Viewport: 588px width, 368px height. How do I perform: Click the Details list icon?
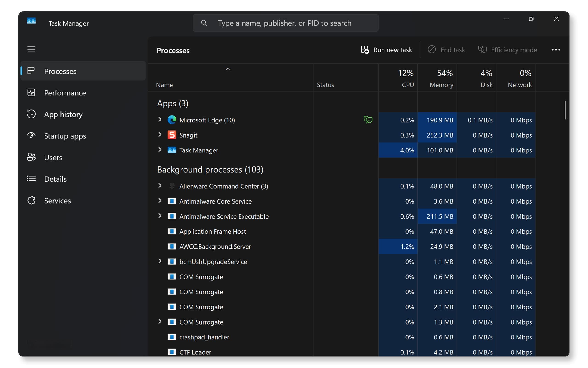point(31,179)
